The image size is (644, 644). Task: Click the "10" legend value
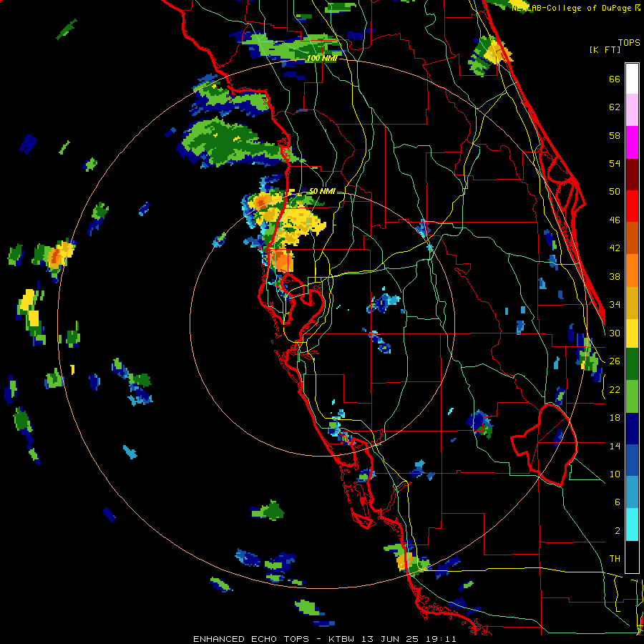coord(615,474)
